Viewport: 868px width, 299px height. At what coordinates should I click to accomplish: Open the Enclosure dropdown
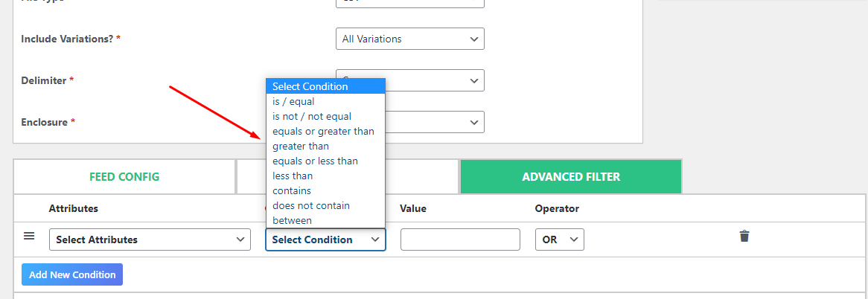pos(435,122)
